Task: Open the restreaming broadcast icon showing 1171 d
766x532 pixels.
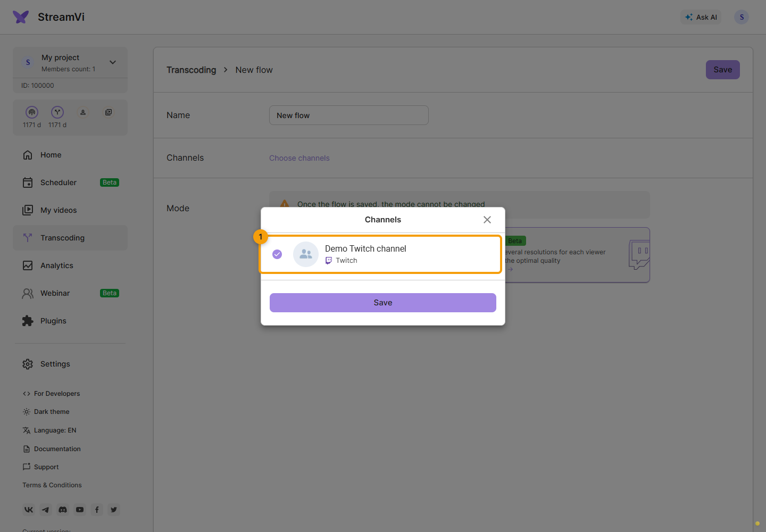Action: tap(32, 112)
